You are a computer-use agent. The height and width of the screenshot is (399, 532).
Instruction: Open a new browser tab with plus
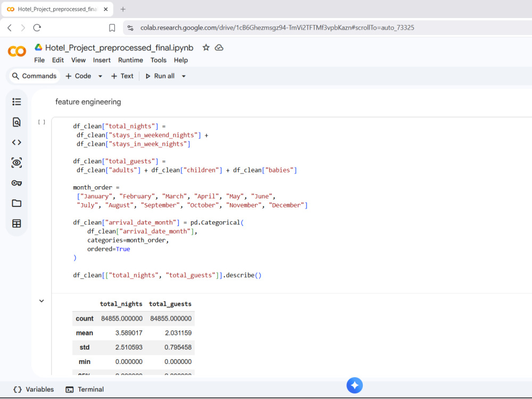point(123,9)
